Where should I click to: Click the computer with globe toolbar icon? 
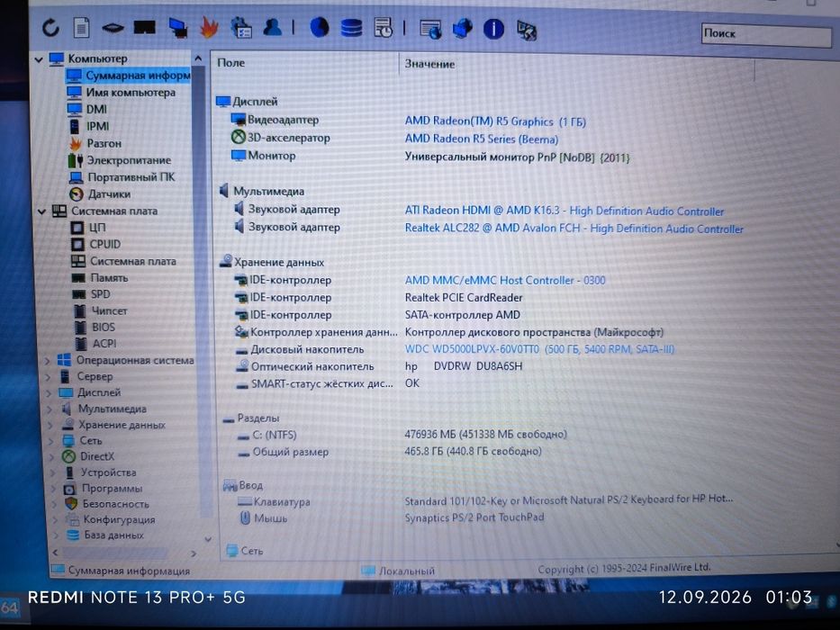463,29
